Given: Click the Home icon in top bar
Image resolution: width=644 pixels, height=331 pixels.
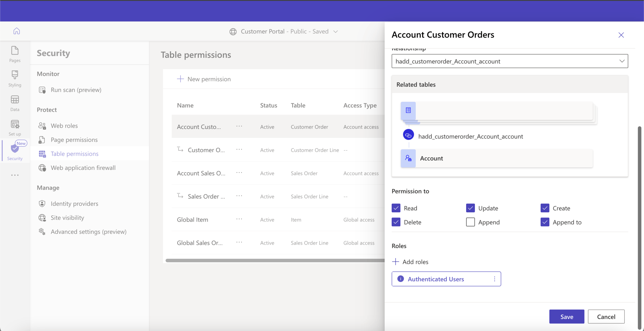Looking at the screenshot, I should (x=17, y=31).
